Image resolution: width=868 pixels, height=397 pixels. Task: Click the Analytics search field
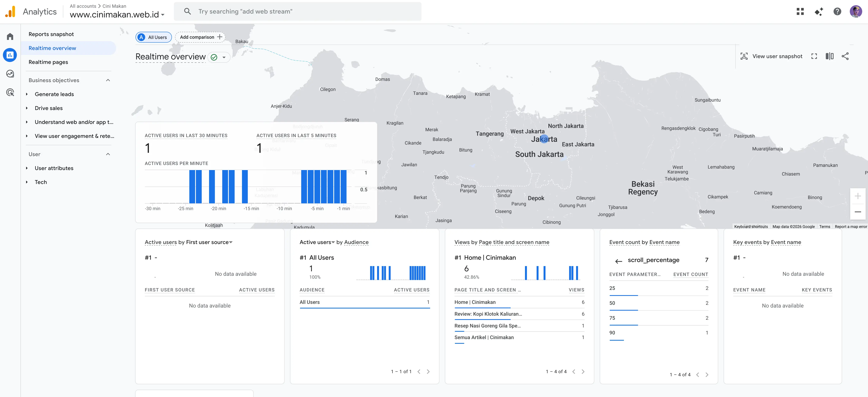(x=298, y=11)
